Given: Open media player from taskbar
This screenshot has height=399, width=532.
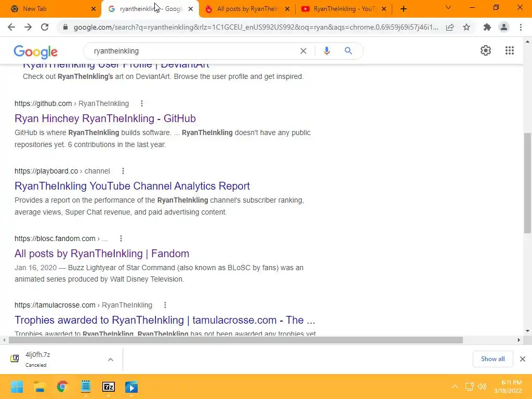Looking at the screenshot, I should [131, 387].
